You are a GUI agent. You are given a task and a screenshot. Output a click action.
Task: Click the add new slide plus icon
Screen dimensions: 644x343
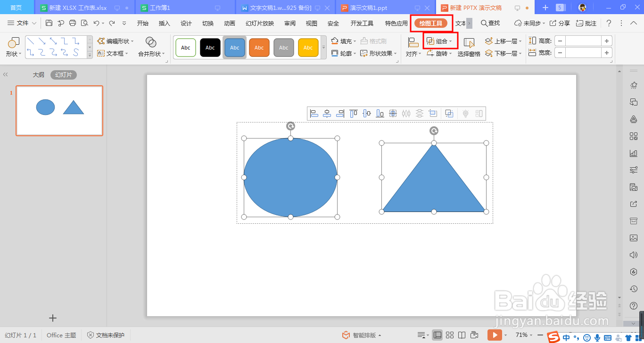click(x=53, y=318)
